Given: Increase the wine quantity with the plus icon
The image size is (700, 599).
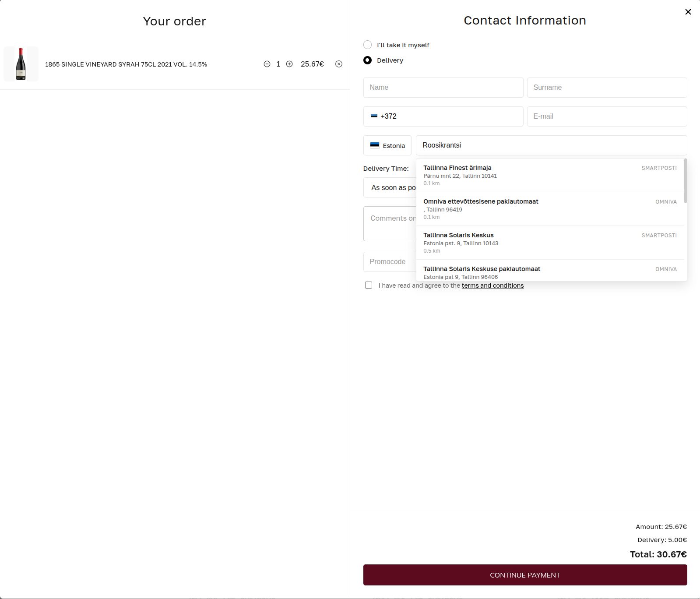Looking at the screenshot, I should pyautogui.click(x=289, y=64).
